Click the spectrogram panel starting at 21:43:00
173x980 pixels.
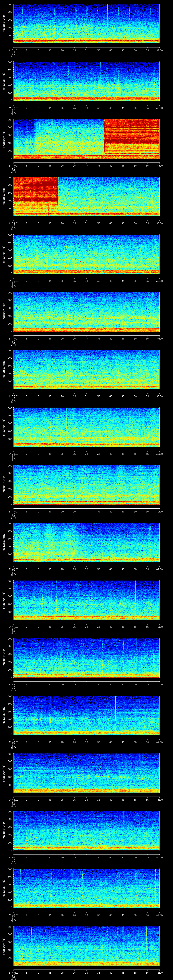[x=87, y=716]
